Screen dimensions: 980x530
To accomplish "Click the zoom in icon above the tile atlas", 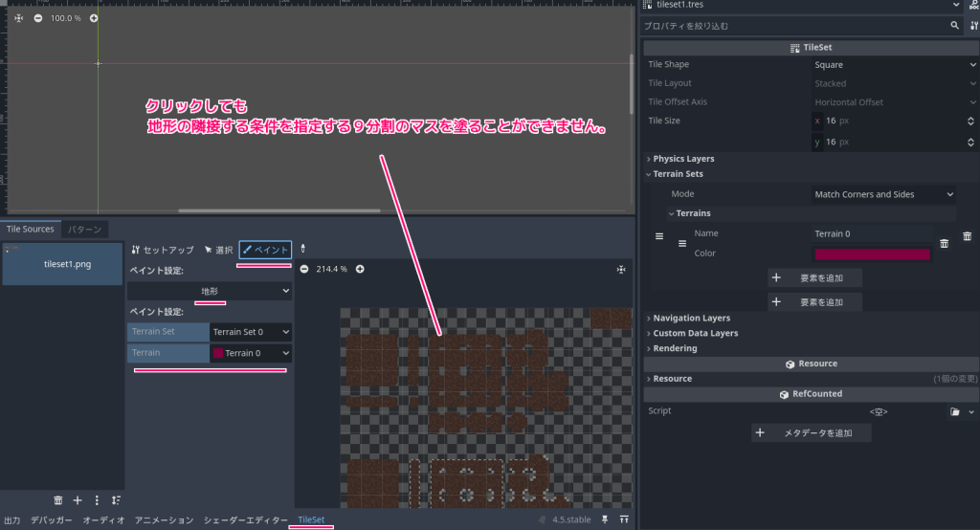I will point(360,269).
